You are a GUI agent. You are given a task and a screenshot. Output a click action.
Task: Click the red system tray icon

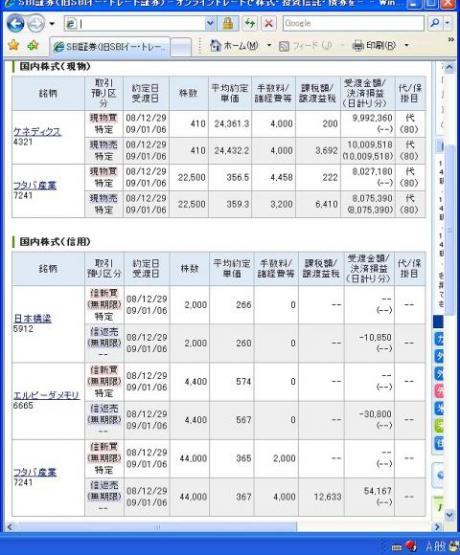tap(411, 546)
